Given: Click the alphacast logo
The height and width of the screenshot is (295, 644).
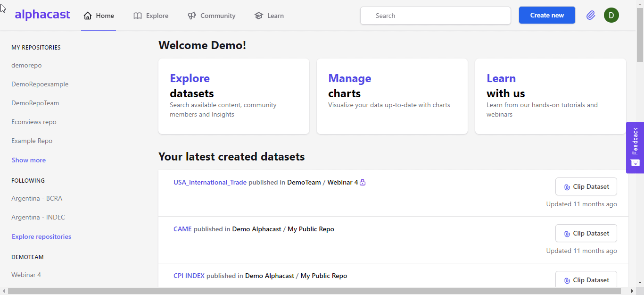Looking at the screenshot, I should pos(42,15).
